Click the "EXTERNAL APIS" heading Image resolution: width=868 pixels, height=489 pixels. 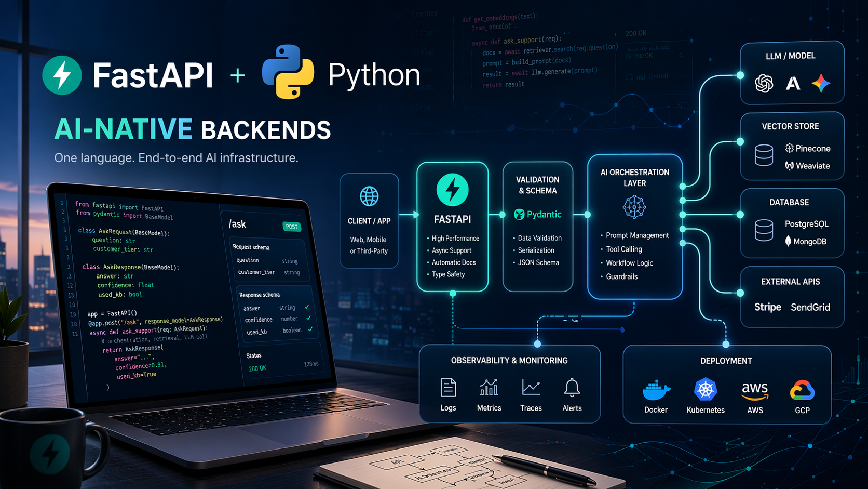[x=790, y=282]
